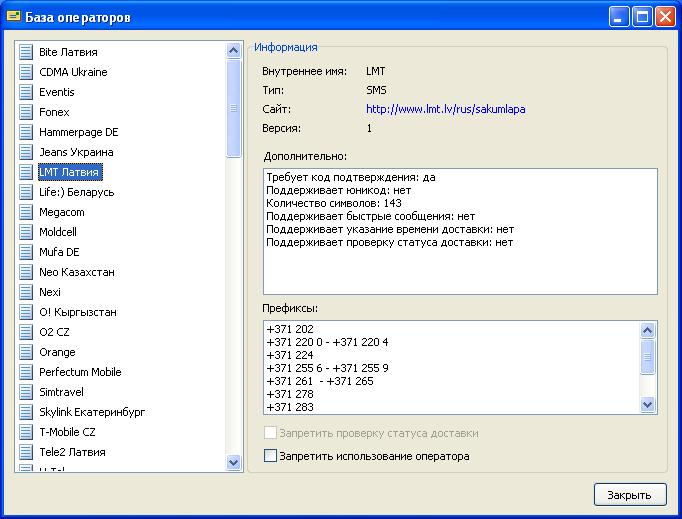This screenshot has height=519, width=682.
Task: Click the icon next to Megacom
Action: pos(26,212)
